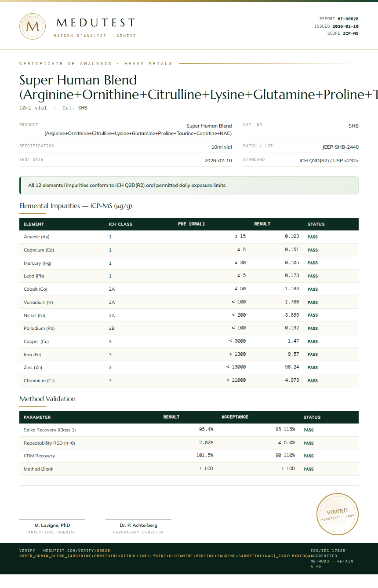378x588 pixels.
Task: Click the ELEMENT column header
Action: [34, 224]
